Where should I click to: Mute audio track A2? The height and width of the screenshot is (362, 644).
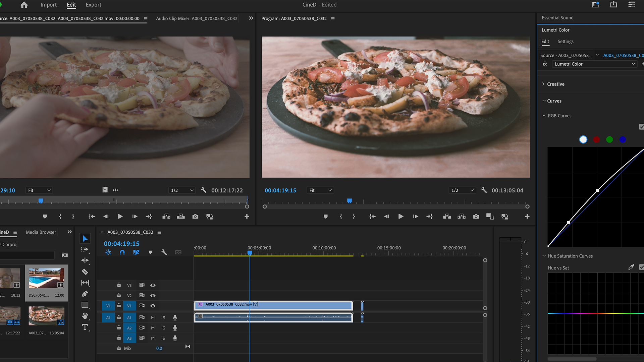[153, 328]
